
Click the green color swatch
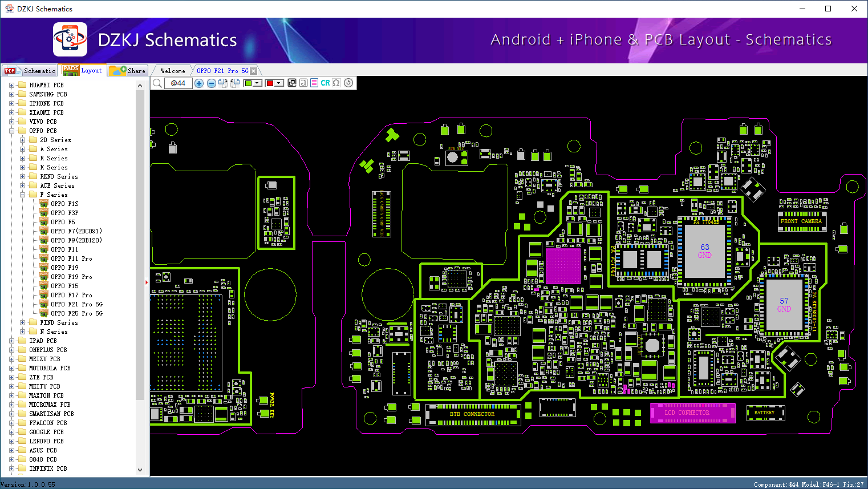click(x=248, y=83)
